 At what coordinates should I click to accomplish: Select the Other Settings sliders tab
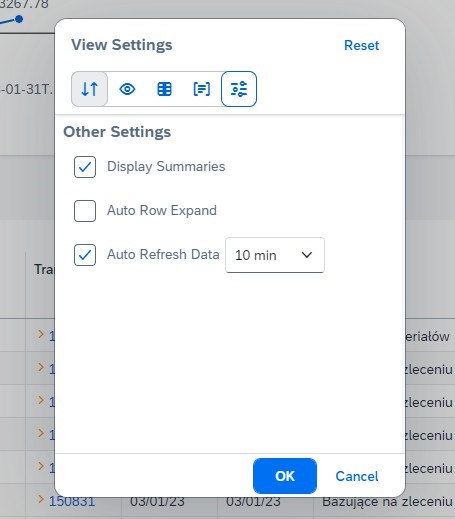tap(239, 89)
